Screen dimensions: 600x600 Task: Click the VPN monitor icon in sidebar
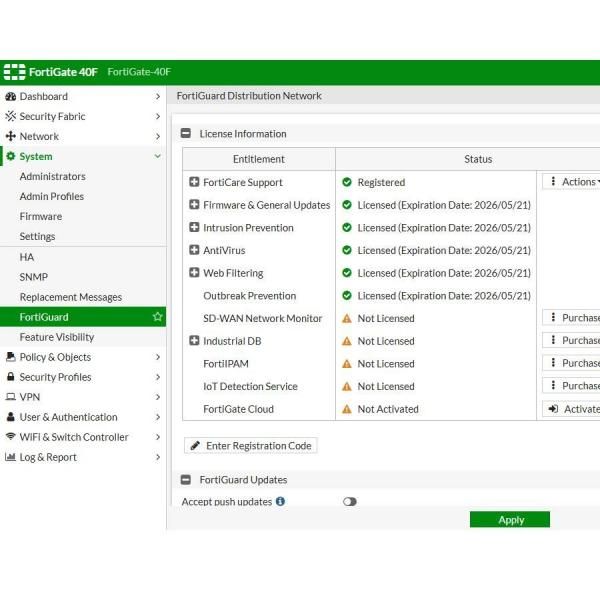click(x=11, y=397)
